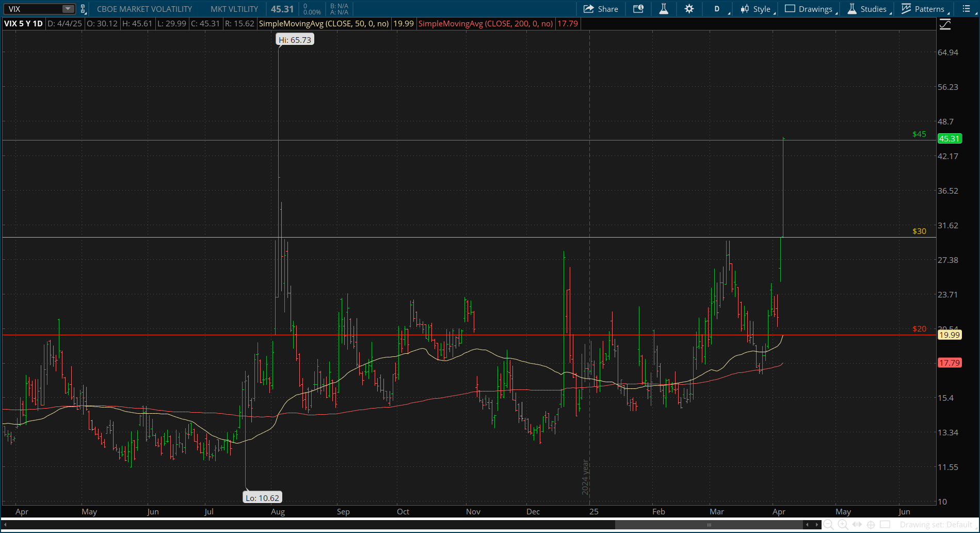Viewport: 980px width, 533px height.
Task: Click the zoom out magnifier icon
Action: point(829,525)
